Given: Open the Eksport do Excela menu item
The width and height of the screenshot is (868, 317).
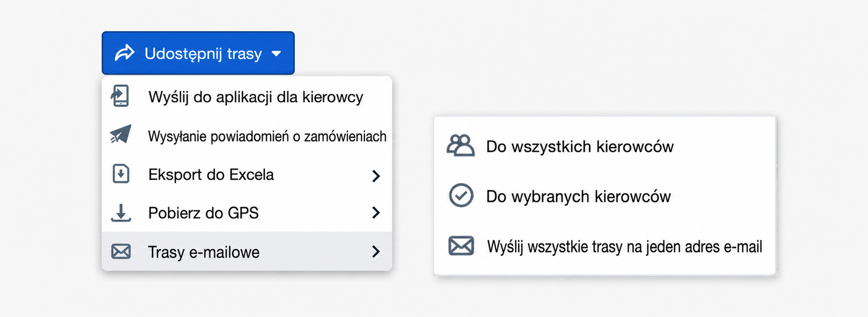Looking at the screenshot, I should (247, 175).
